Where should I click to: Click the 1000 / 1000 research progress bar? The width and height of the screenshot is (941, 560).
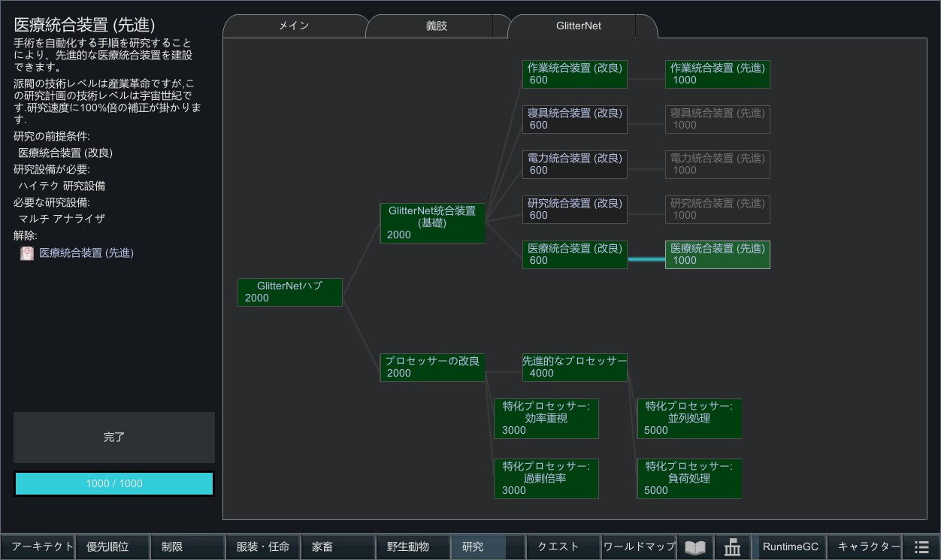tap(114, 483)
